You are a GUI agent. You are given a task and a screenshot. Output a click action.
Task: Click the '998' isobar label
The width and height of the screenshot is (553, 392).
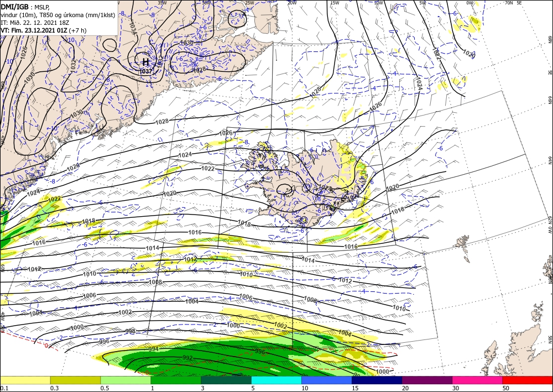point(130,331)
